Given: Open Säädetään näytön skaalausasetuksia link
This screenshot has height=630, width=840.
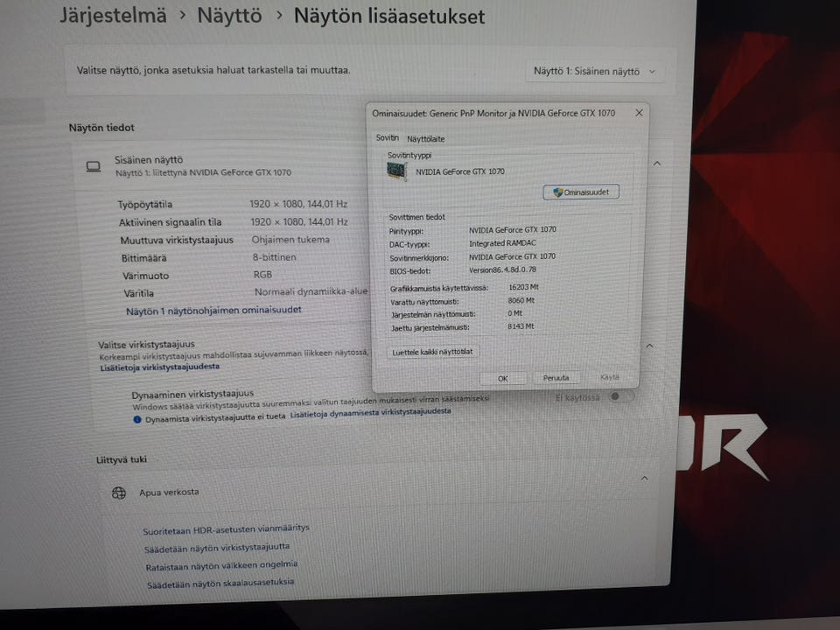Looking at the screenshot, I should [220, 583].
